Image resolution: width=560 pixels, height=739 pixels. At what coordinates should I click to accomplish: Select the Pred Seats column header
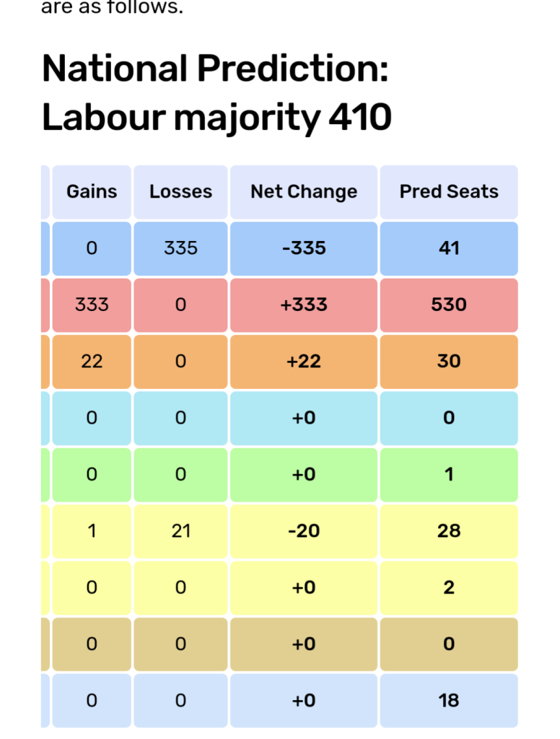click(449, 192)
